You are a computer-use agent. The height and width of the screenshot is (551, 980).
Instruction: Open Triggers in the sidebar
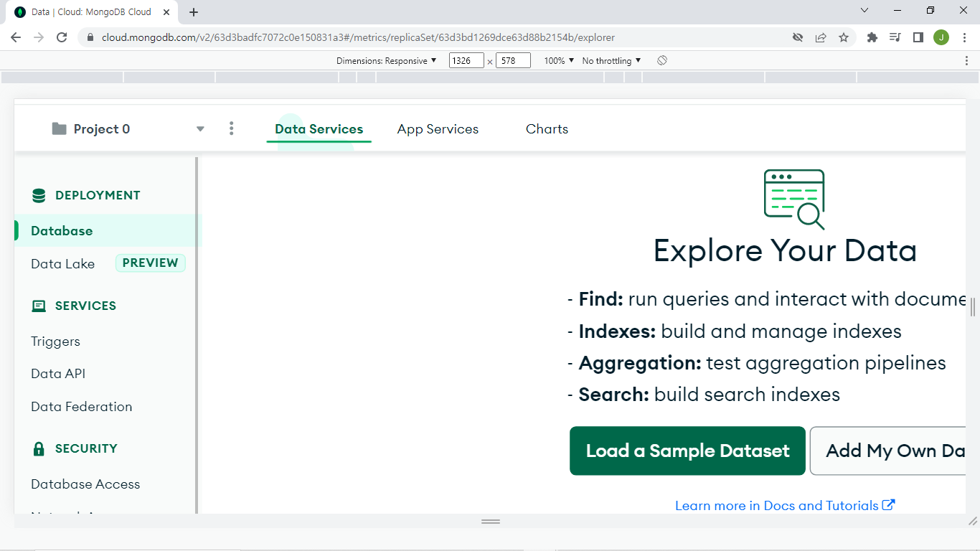(x=55, y=342)
